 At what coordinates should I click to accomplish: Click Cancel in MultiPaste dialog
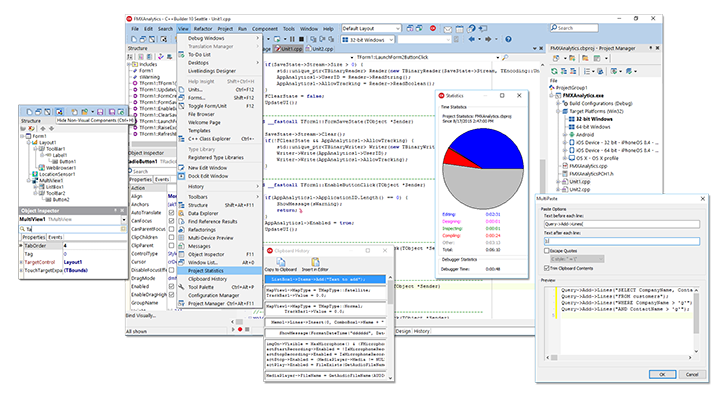[692, 375]
